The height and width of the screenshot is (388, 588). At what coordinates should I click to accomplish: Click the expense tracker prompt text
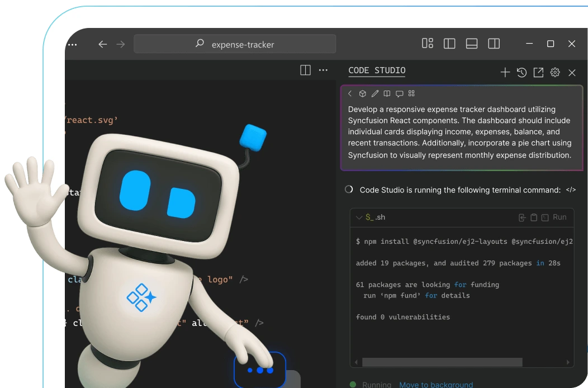click(x=460, y=132)
